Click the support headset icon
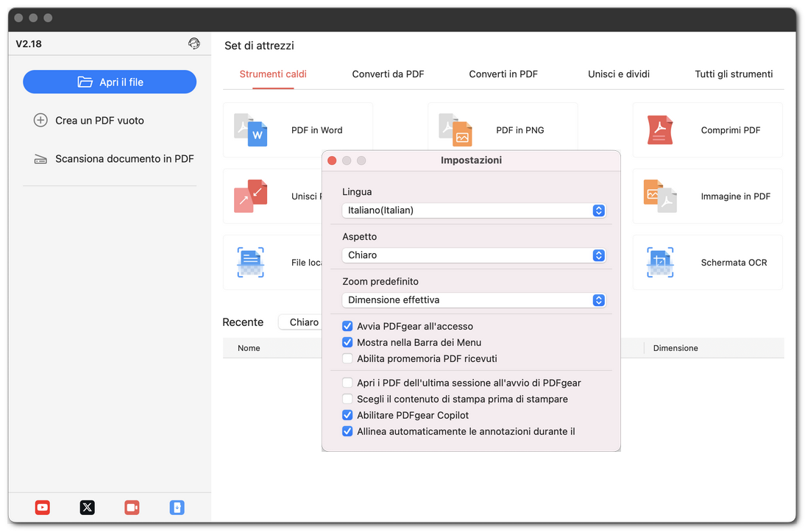Viewport: 805px width, 532px height. click(194, 43)
